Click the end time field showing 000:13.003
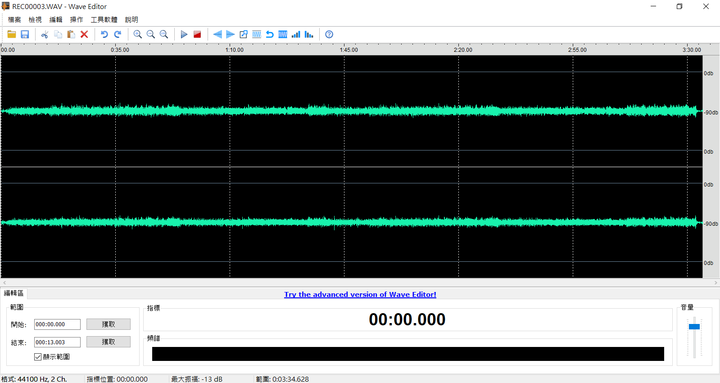720x383 pixels. (57, 342)
